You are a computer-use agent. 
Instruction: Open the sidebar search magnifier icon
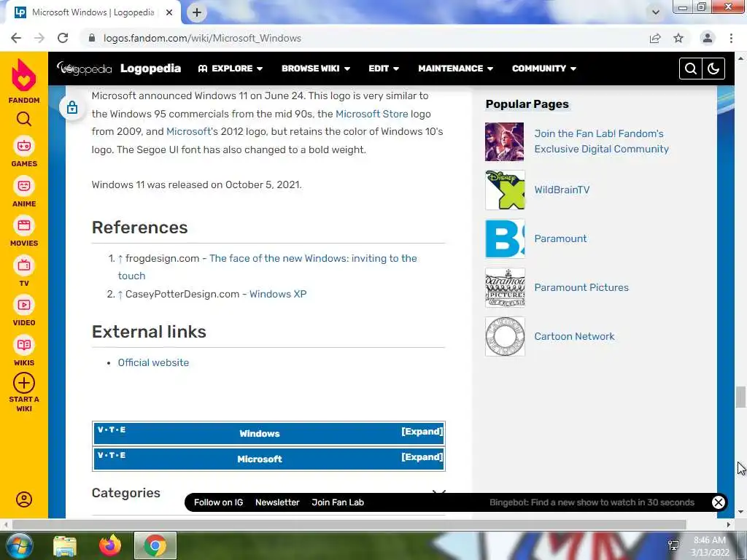[x=24, y=119]
